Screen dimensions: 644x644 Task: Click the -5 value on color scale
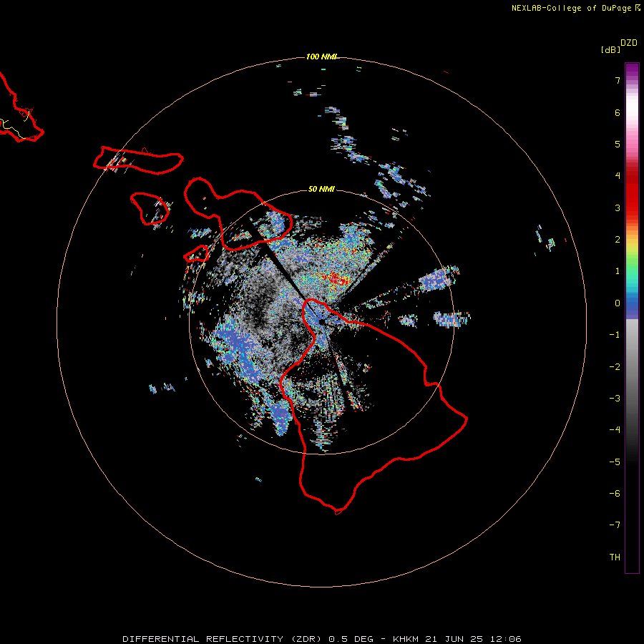[615, 462]
